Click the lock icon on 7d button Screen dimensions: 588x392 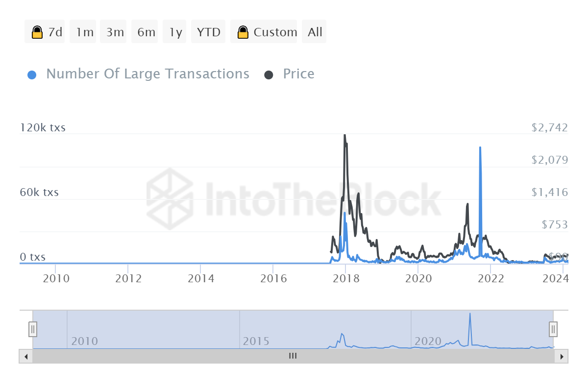[37, 32]
